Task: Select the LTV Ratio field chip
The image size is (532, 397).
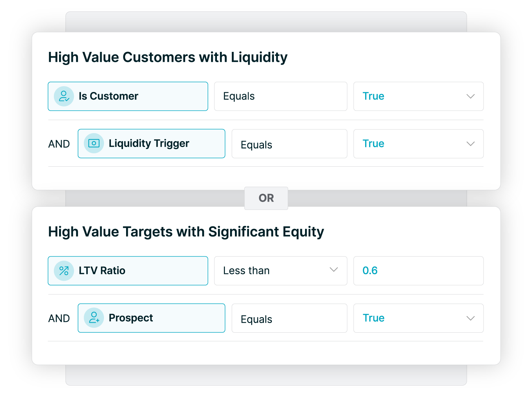Action: pos(128,271)
